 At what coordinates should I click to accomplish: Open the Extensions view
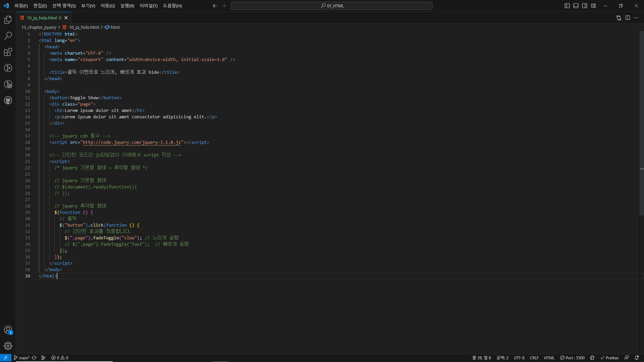pos(8,52)
